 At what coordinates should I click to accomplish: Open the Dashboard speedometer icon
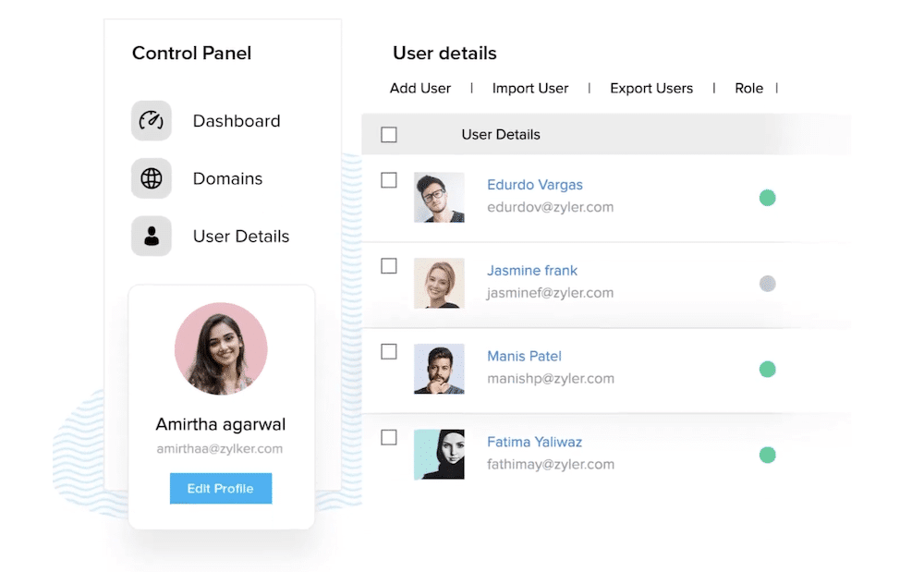(x=151, y=121)
